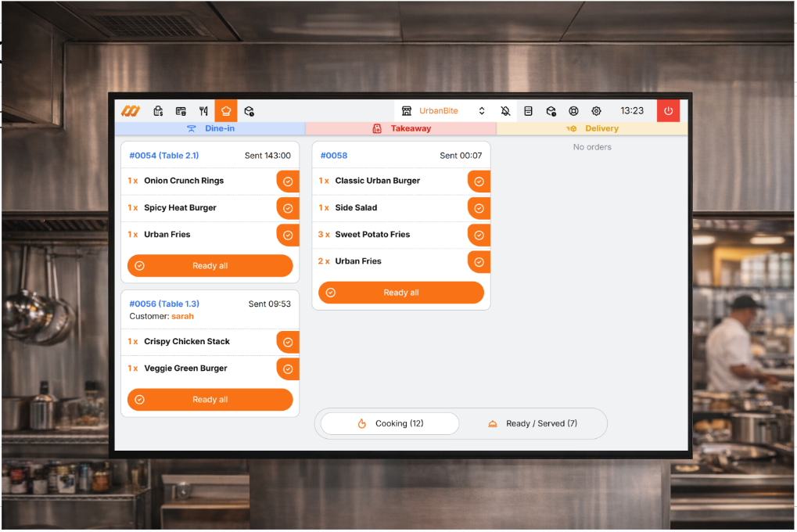Open the cutlery dining menu icon
This screenshot has width=797, height=532.
(203, 110)
